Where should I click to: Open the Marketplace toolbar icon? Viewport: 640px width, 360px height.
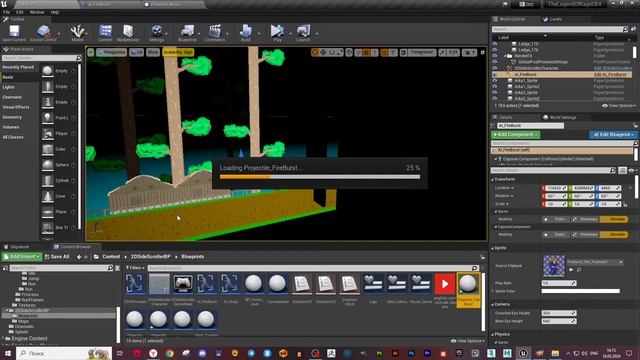pos(128,33)
